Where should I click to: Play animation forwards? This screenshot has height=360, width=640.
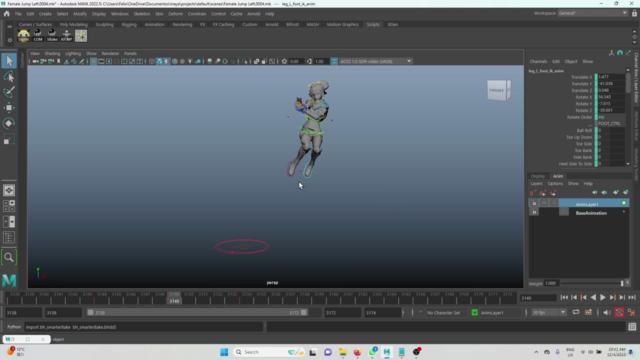[x=603, y=298]
